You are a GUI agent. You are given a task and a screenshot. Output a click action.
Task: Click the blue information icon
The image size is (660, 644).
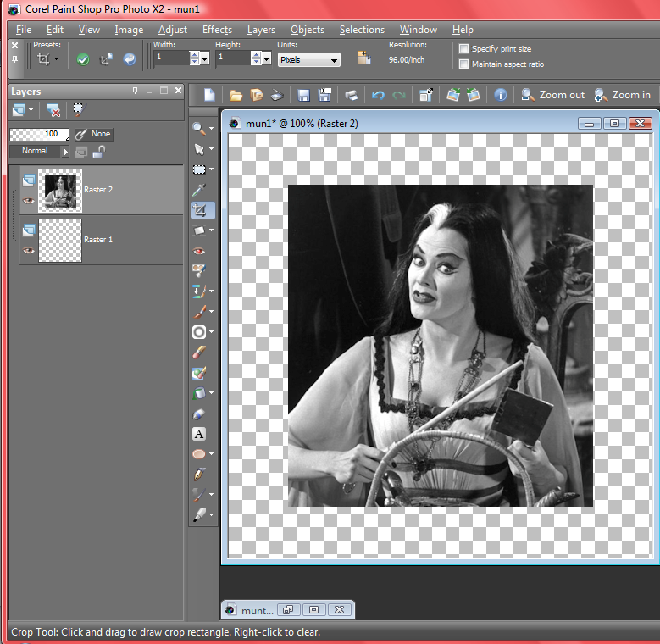click(x=500, y=95)
